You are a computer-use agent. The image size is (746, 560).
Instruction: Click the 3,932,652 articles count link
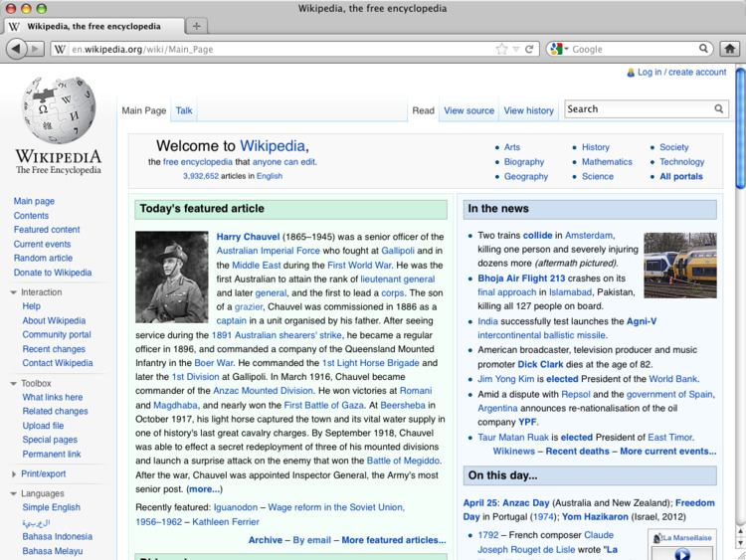pos(201,176)
